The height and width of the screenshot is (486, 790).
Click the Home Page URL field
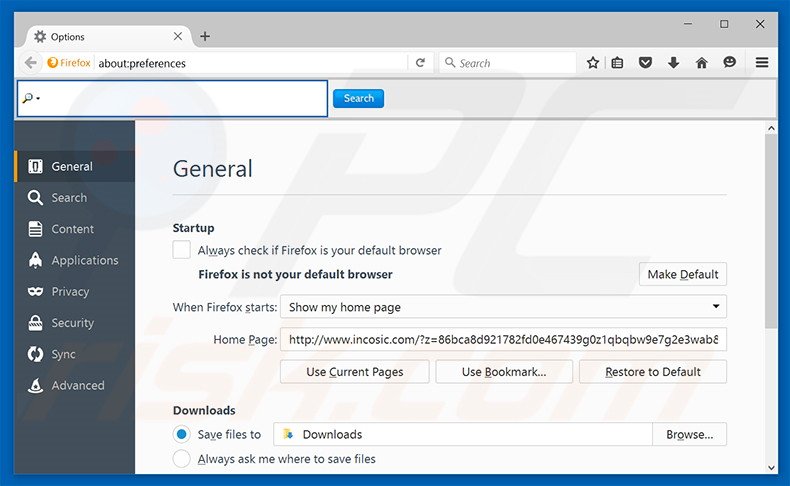click(502, 340)
